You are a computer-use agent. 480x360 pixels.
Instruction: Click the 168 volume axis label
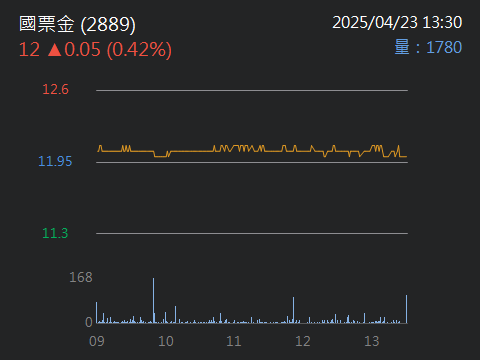click(81, 277)
